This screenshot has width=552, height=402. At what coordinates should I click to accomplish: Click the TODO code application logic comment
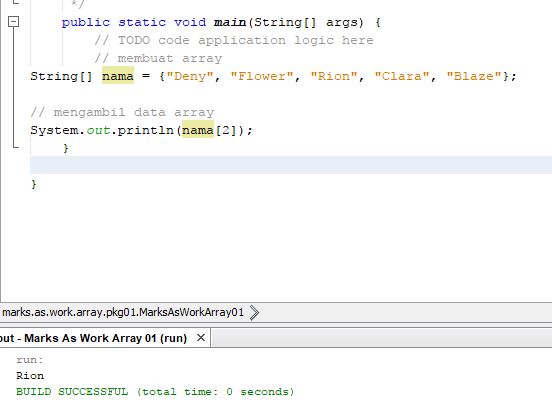[x=234, y=40]
